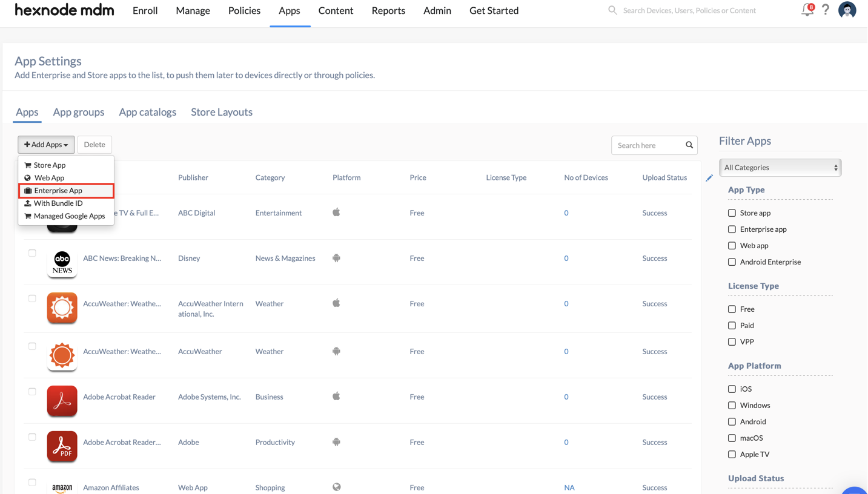The image size is (868, 494).
Task: Click the AccuWeather International app icon
Action: pos(62,308)
